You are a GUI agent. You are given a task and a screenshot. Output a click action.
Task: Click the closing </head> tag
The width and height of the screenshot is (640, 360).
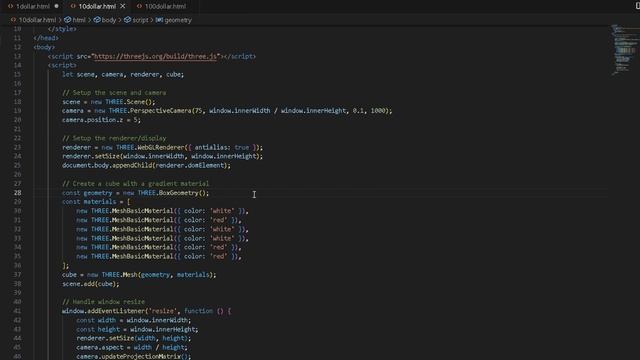click(x=46, y=38)
